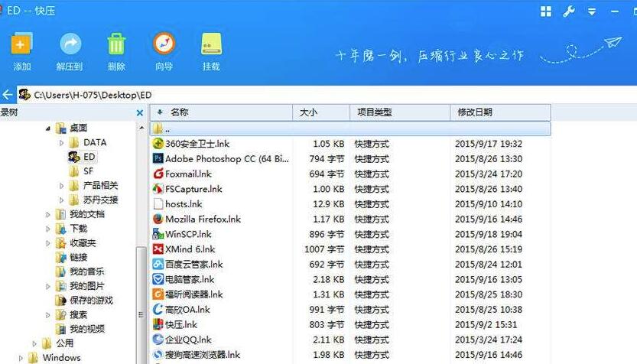The image size is (637, 364).
Task: Collapse the 桌面 tree node
Action: click(48, 128)
